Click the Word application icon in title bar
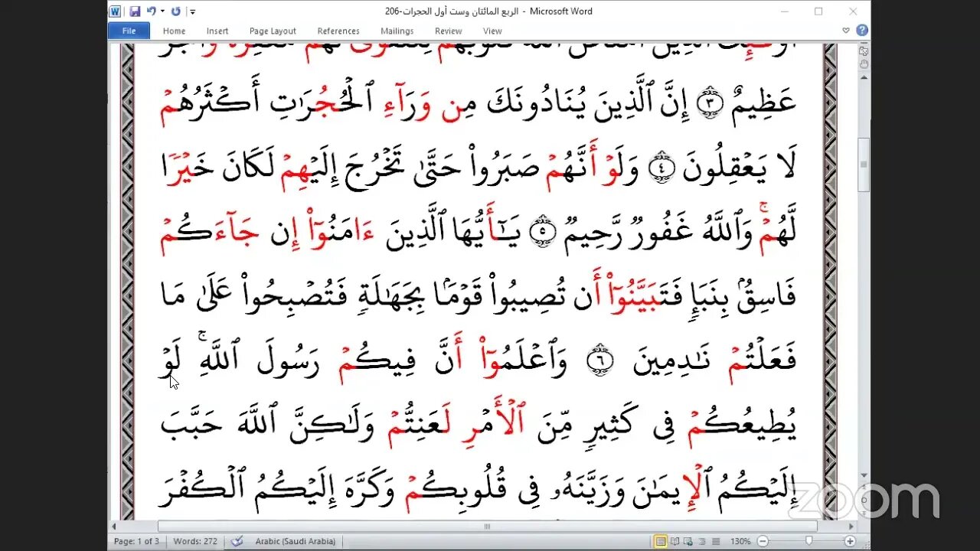Image resolution: width=980 pixels, height=551 pixels. [x=115, y=11]
